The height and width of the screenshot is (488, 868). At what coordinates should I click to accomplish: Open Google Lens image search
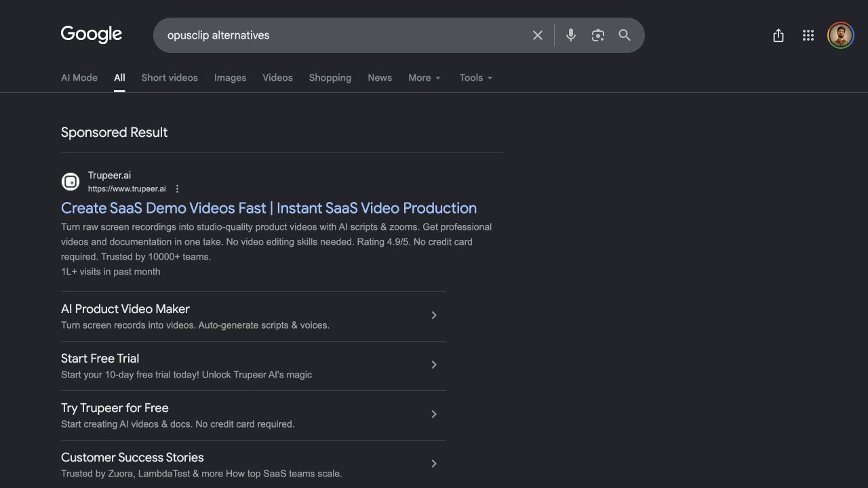click(597, 35)
